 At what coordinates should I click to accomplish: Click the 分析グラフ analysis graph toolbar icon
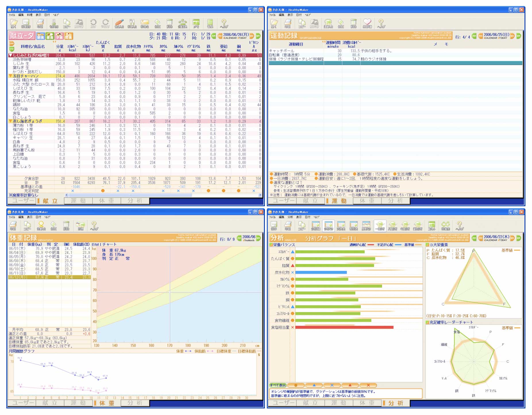(x=328, y=225)
